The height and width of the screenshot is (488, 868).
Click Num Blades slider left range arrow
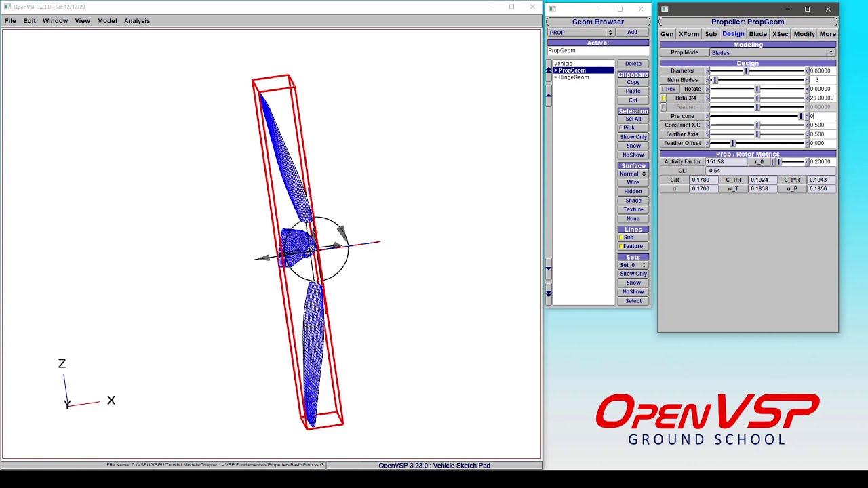pyautogui.click(x=707, y=80)
